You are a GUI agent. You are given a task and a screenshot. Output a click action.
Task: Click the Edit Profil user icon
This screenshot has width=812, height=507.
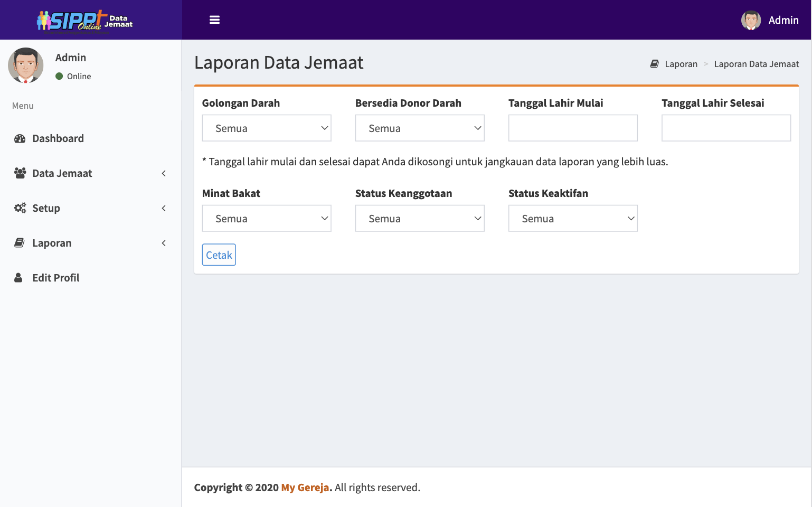(x=18, y=278)
